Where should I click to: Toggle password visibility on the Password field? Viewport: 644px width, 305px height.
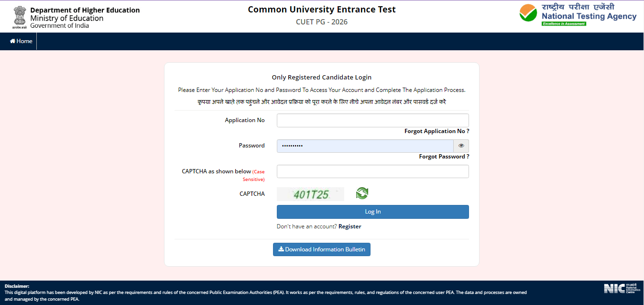click(x=461, y=146)
